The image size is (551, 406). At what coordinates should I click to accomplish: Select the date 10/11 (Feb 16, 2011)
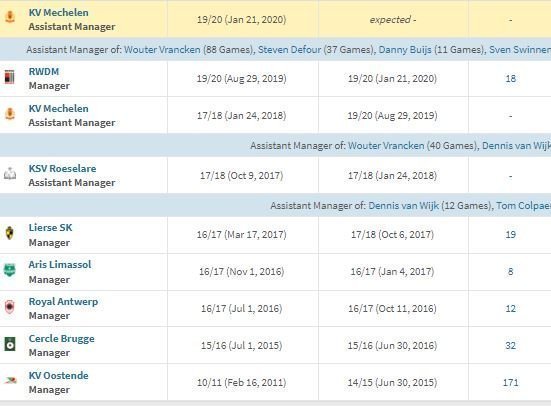pyautogui.click(x=241, y=383)
